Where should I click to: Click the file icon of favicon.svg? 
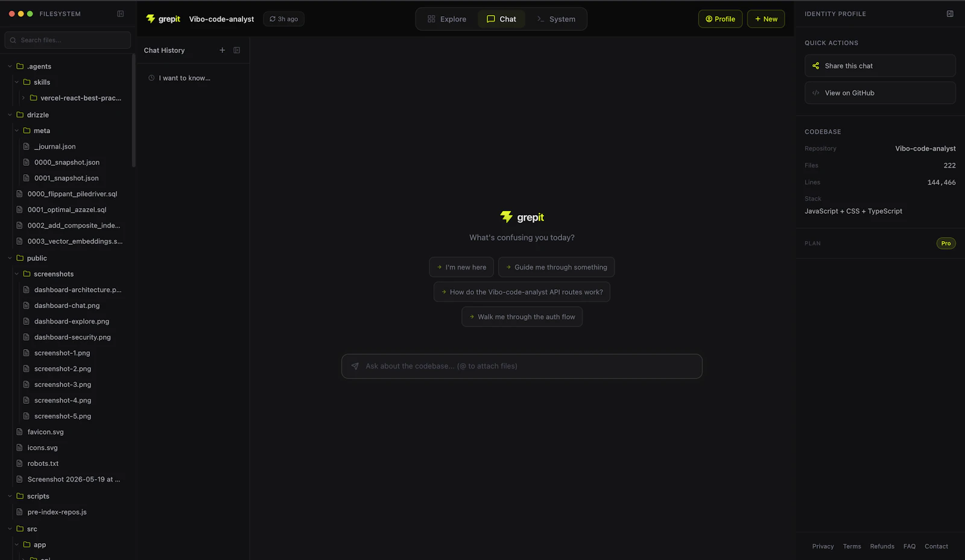coord(19,432)
